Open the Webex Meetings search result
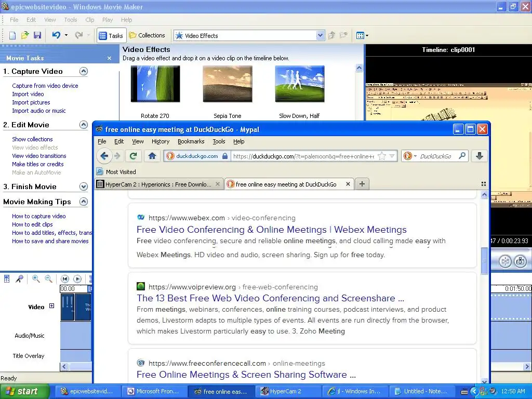The image size is (532, 399). tap(271, 230)
